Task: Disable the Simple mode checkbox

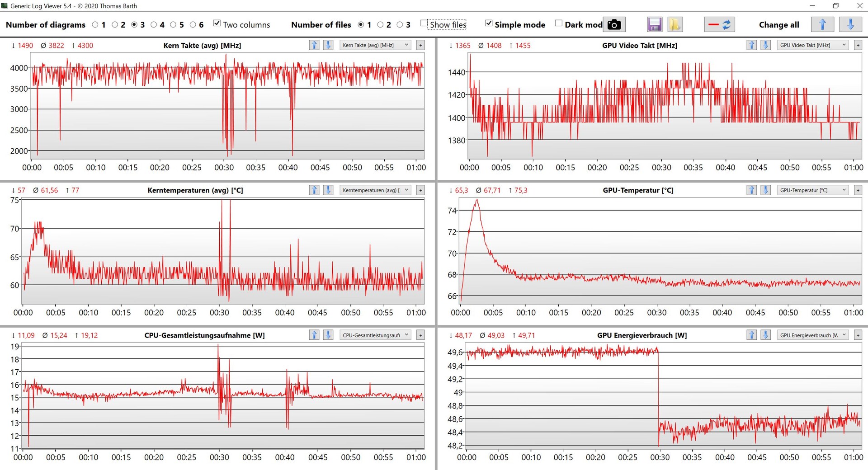Action: coord(489,23)
